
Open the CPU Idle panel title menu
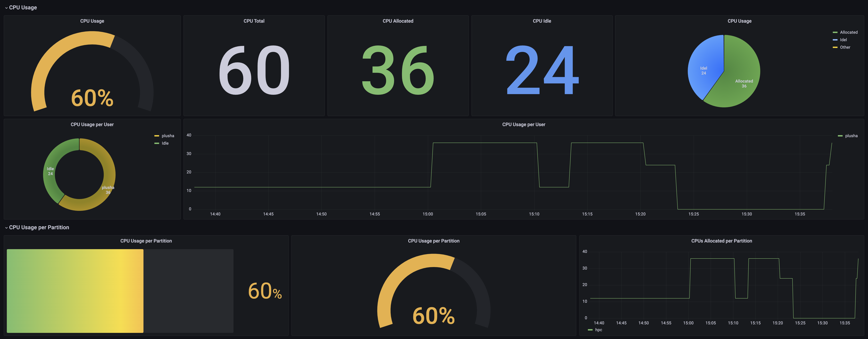click(542, 21)
